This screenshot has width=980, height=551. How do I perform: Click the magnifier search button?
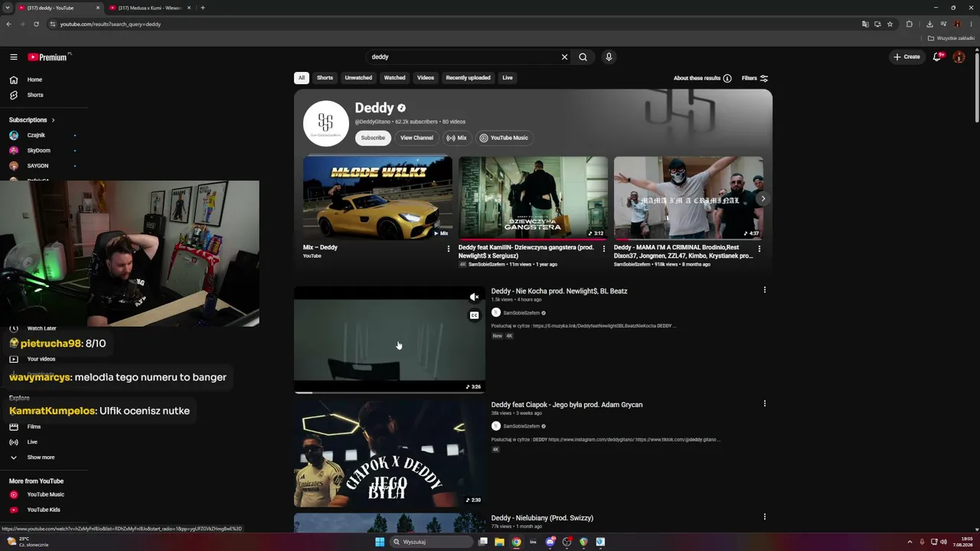pos(583,57)
